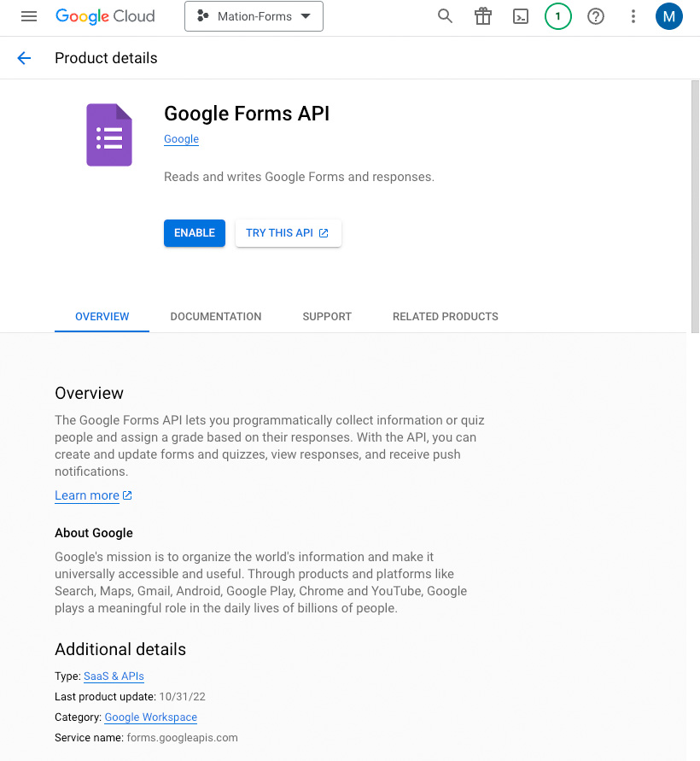Go back using the blue arrow
Screen dimensions: 700x761
pyautogui.click(x=24, y=58)
